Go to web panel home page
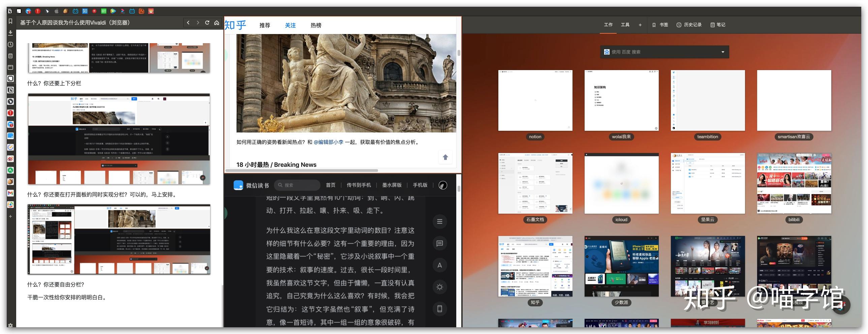Viewport: 868px width, 334px height. point(217,23)
